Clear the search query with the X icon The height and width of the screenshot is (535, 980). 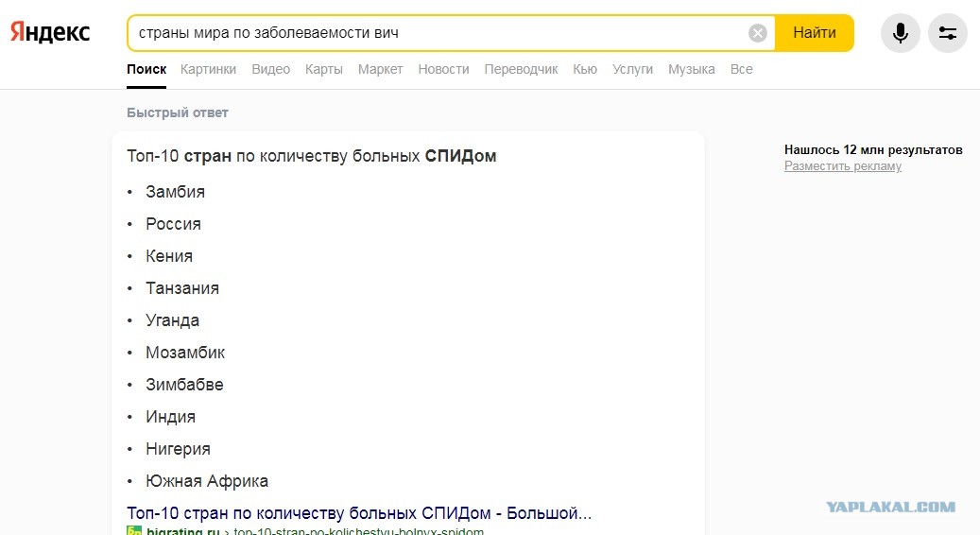point(758,33)
